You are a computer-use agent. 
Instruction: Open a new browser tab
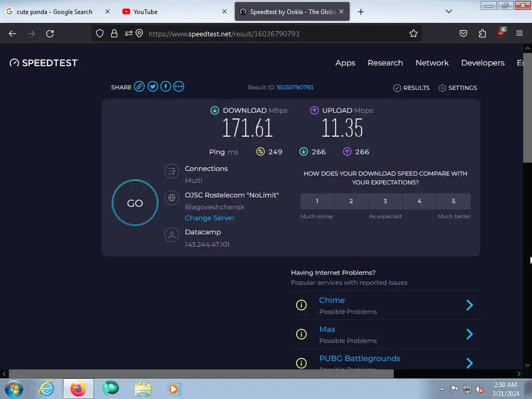[361, 11]
